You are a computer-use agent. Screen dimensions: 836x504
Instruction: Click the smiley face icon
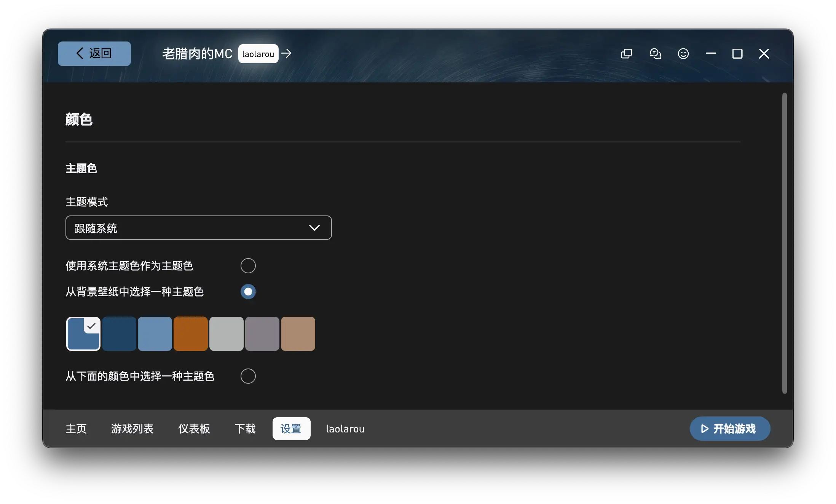(683, 54)
